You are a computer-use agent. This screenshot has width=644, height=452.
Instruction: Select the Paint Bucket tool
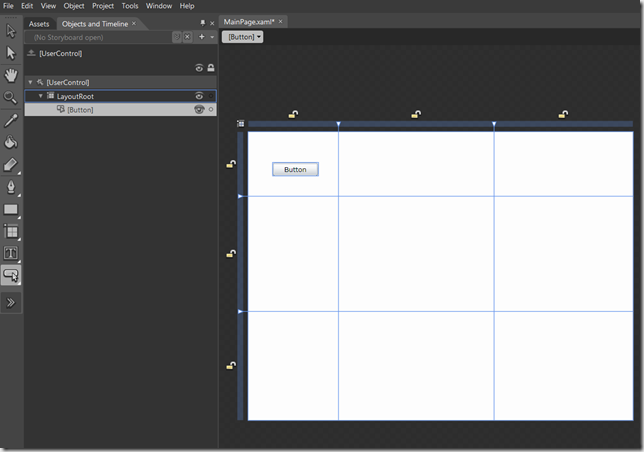coord(11,142)
